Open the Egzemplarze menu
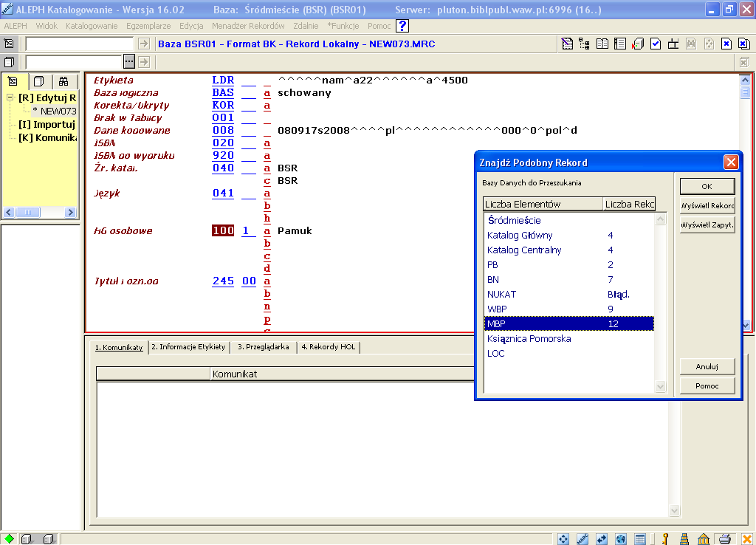 tap(148, 26)
